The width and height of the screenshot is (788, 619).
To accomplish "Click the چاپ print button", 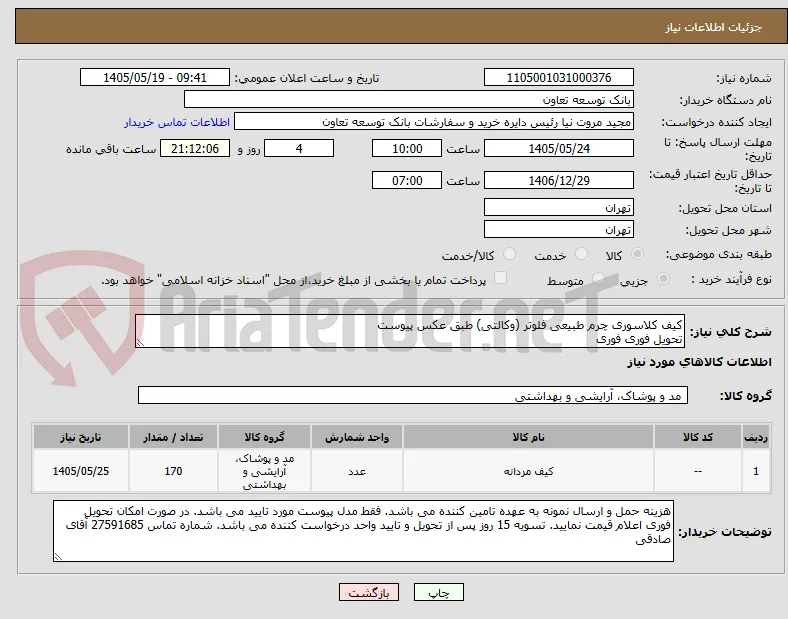I will point(439,593).
